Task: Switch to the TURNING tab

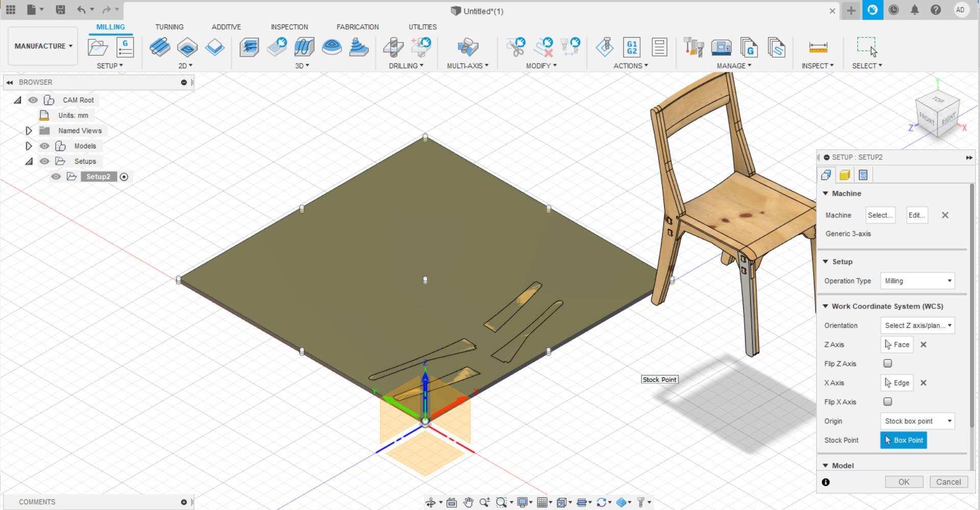Action: coord(169,27)
